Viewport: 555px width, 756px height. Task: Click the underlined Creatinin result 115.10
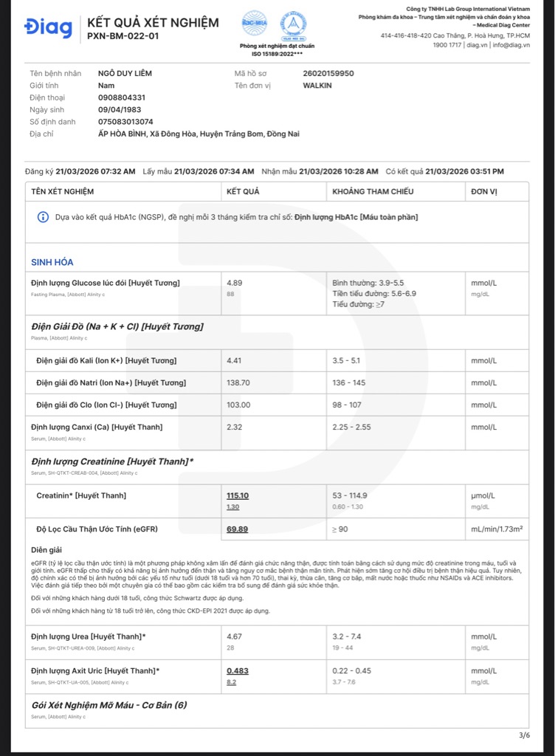[x=238, y=495]
